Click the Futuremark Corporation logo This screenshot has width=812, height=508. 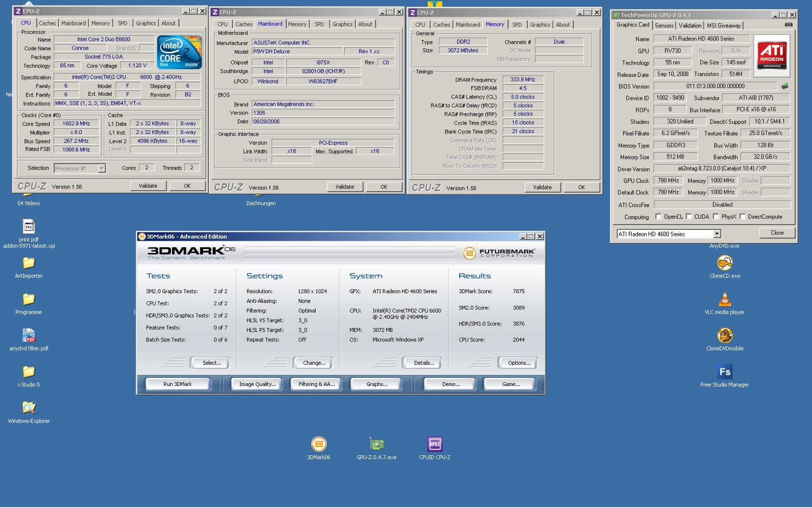pos(499,252)
